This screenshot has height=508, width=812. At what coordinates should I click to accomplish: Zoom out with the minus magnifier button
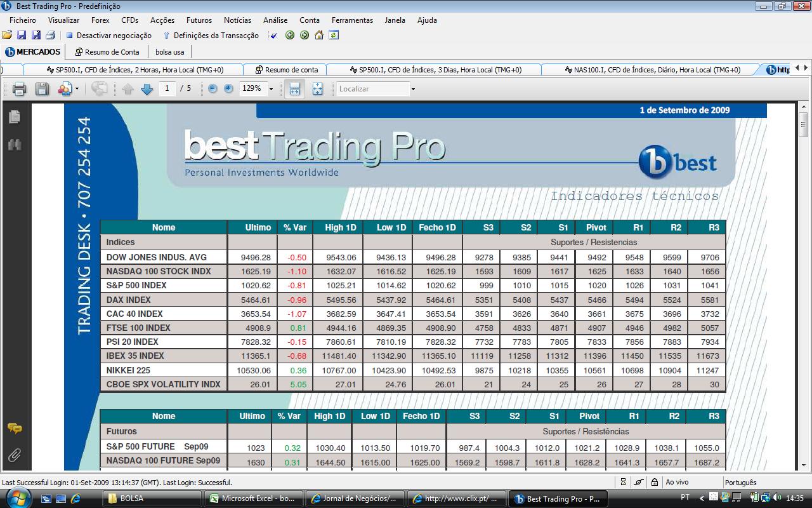(x=213, y=89)
